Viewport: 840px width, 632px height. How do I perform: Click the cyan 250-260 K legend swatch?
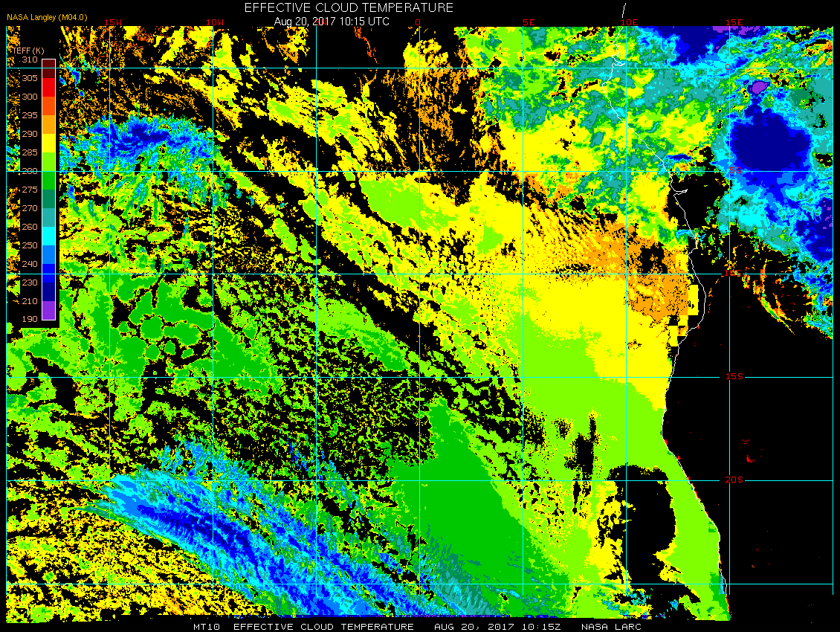pos(49,236)
